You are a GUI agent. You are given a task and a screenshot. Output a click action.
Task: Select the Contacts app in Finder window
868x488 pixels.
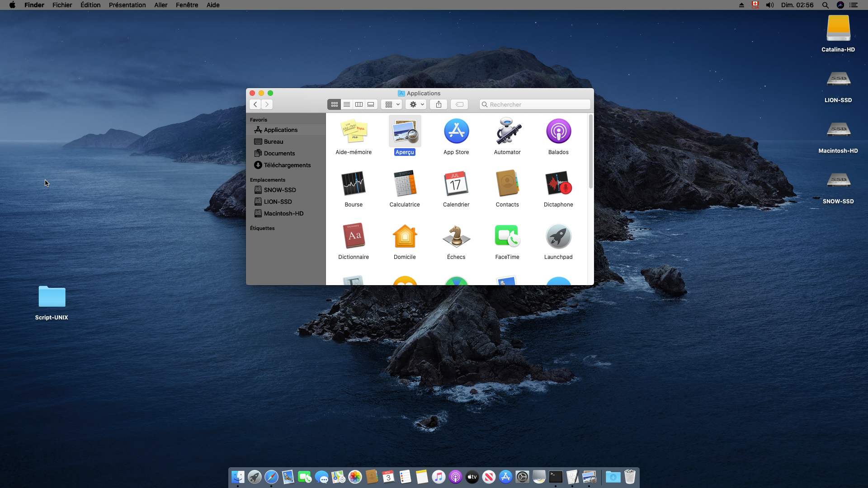507,183
